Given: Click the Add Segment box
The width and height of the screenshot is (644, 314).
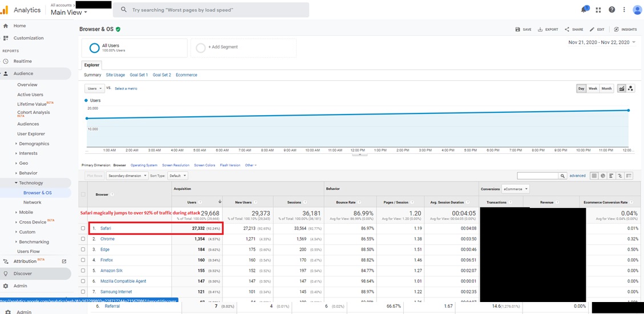Looking at the screenshot, I should 244,48.
